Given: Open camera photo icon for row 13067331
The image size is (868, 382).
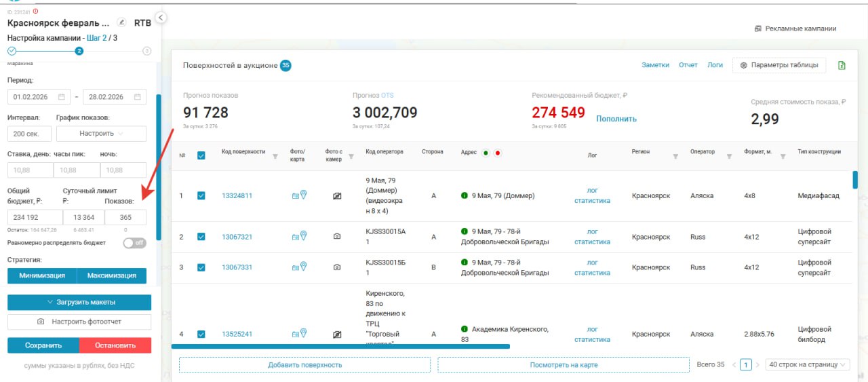Looking at the screenshot, I should click(x=337, y=267).
